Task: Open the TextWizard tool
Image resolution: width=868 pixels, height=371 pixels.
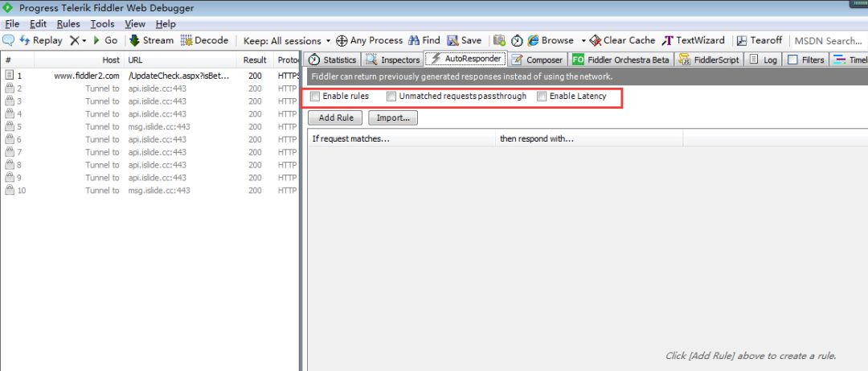Action: [x=693, y=40]
